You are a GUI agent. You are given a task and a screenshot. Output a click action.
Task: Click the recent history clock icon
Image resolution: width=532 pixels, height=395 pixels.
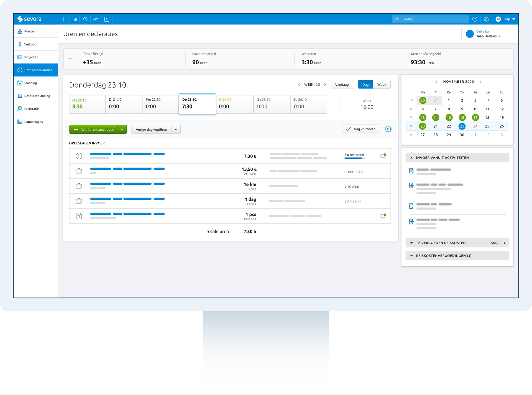point(85,19)
